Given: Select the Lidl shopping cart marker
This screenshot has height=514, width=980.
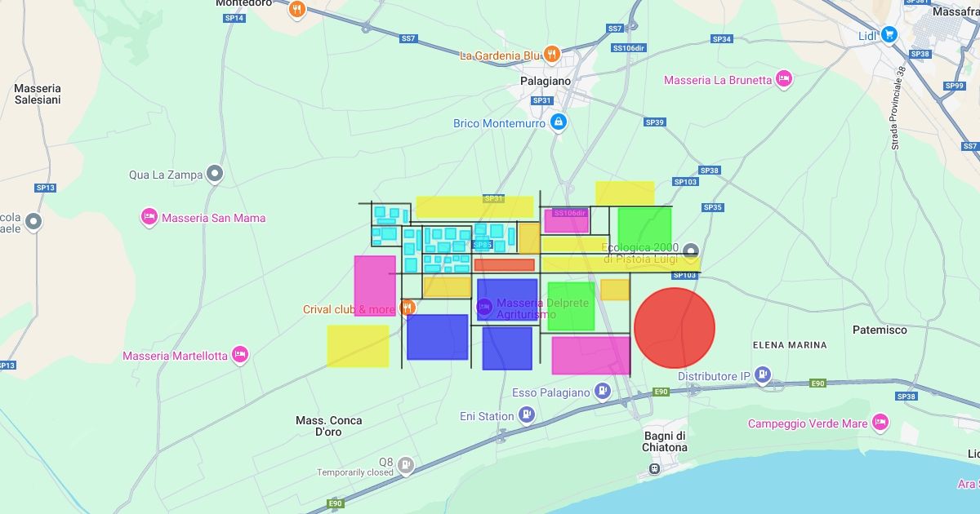Looking at the screenshot, I should [889, 35].
